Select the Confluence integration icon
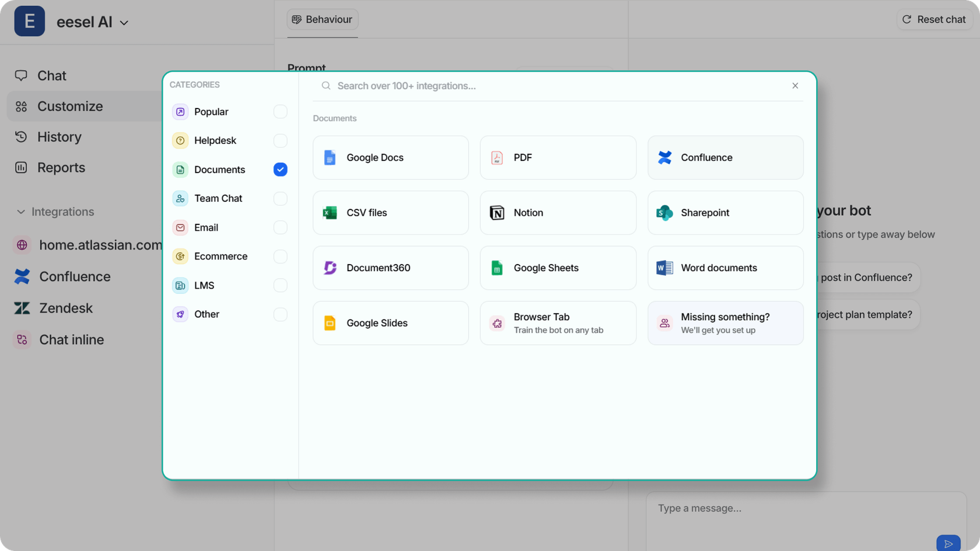The height and width of the screenshot is (551, 980). click(664, 157)
